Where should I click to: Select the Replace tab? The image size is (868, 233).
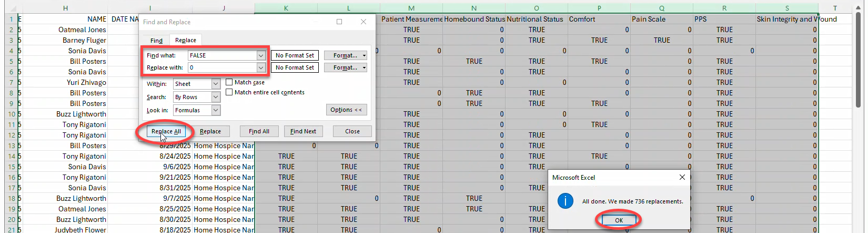[x=186, y=40]
